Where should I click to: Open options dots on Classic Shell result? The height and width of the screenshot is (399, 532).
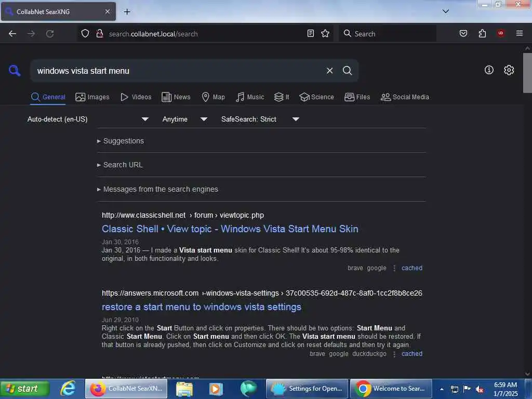click(x=394, y=268)
